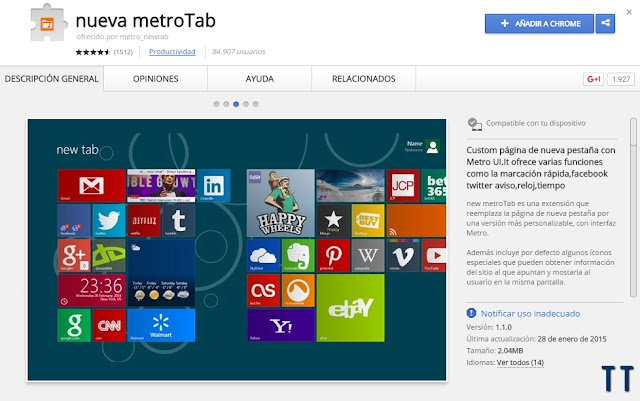The height and width of the screenshot is (401, 640).
Task: Show the first screenshot via carousel dot
Action: (216, 104)
